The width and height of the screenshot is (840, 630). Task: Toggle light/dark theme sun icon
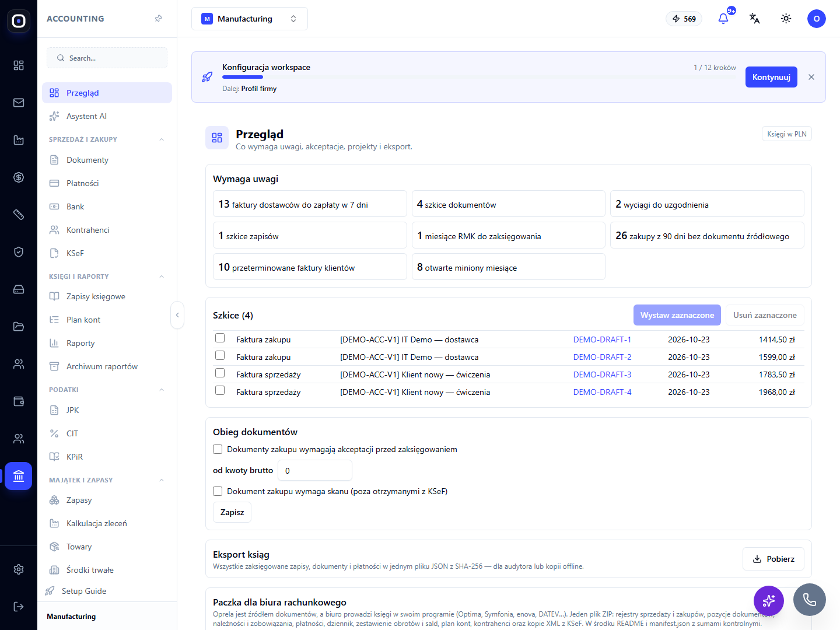click(786, 19)
